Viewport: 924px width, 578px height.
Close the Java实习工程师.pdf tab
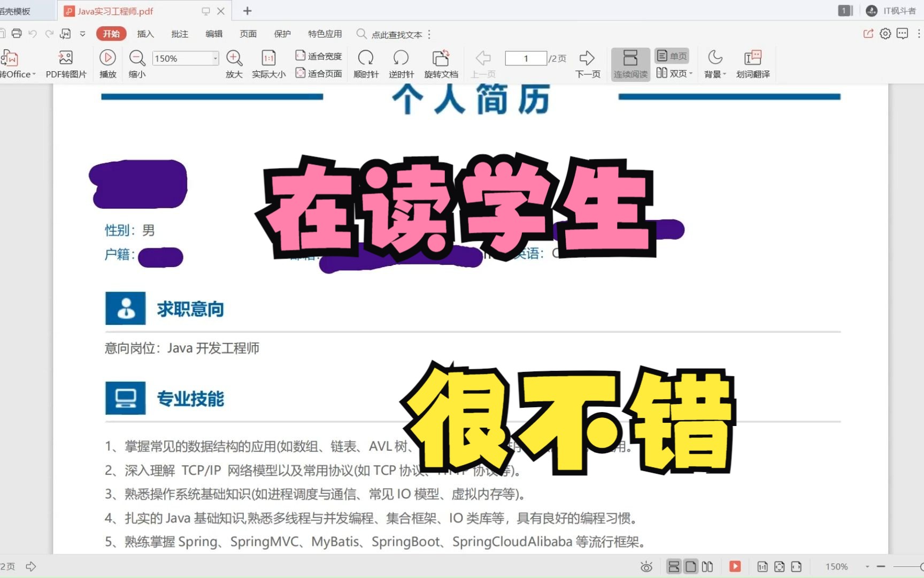(221, 11)
